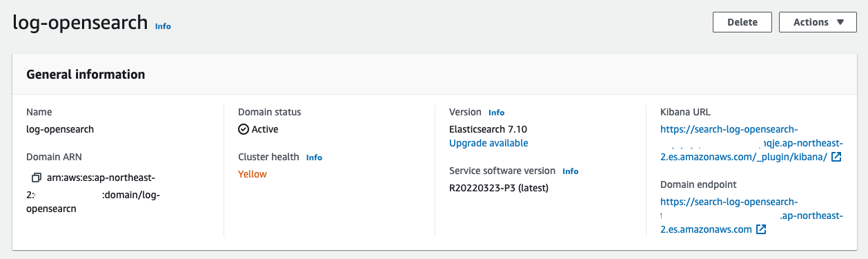Click the Upgrade available link
The width and height of the screenshot is (868, 259).
click(489, 143)
